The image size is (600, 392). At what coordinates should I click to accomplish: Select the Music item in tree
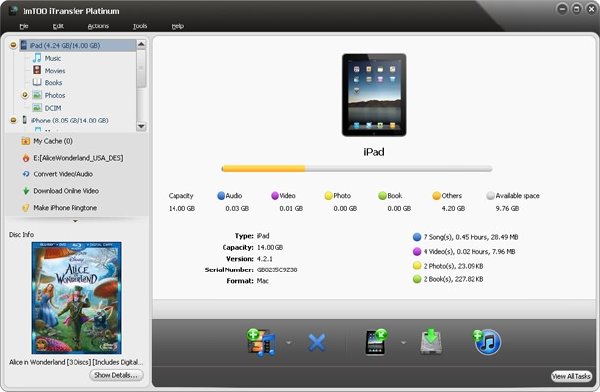tap(53, 58)
